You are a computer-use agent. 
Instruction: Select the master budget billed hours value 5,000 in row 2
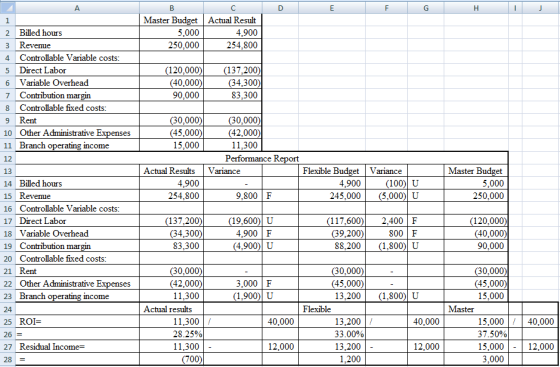(x=171, y=32)
